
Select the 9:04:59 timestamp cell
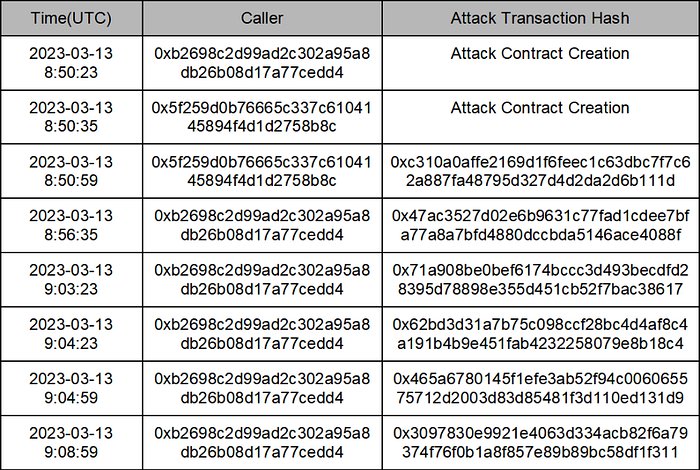click(71, 388)
